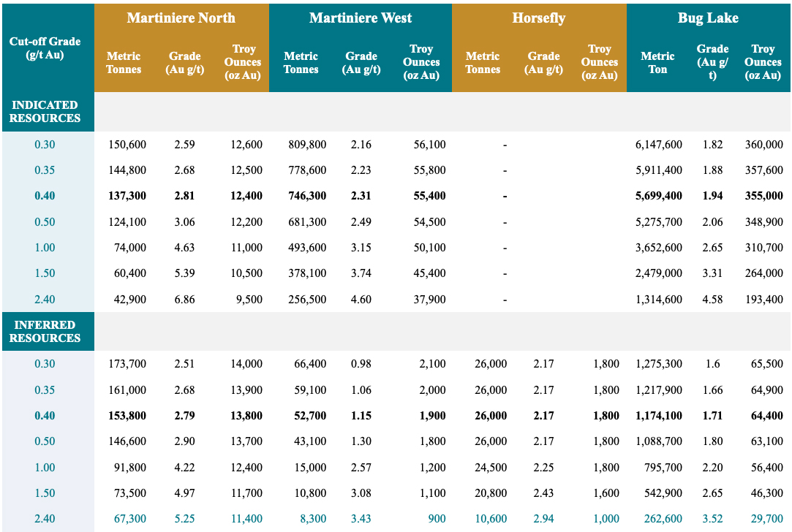Click the 0.98 grade cell
The width and height of the screenshot is (792, 532).
coord(361,363)
